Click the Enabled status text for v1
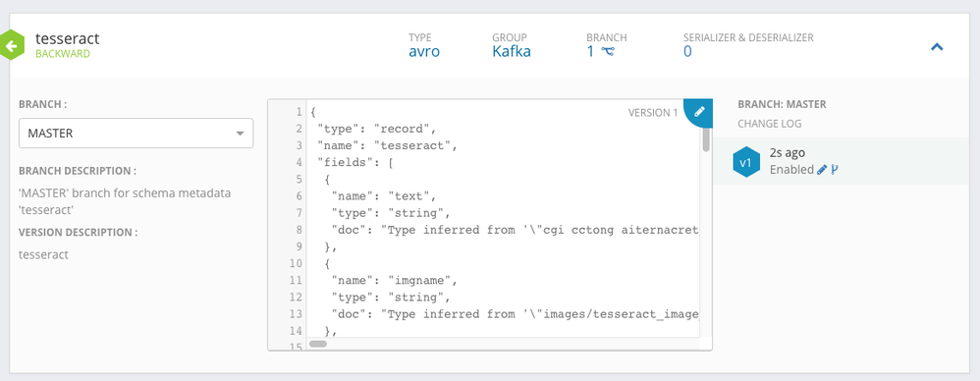Viewport: 980px width, 381px height. [791, 169]
